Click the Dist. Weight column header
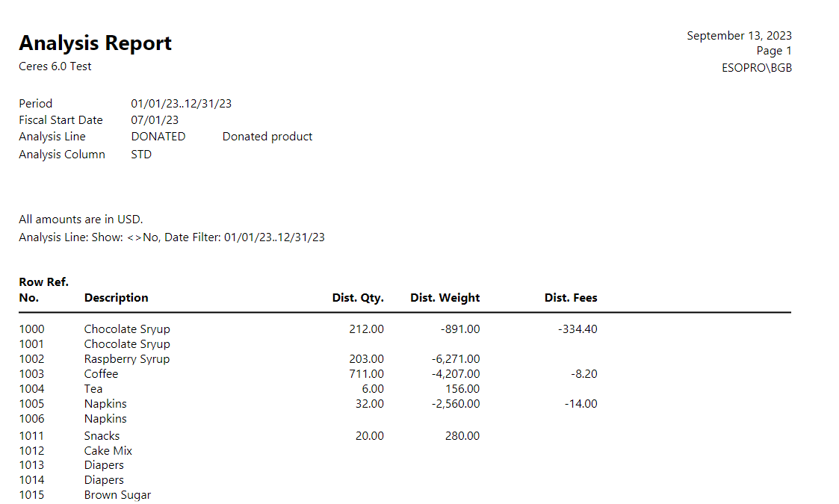The height and width of the screenshot is (504, 839). click(445, 298)
